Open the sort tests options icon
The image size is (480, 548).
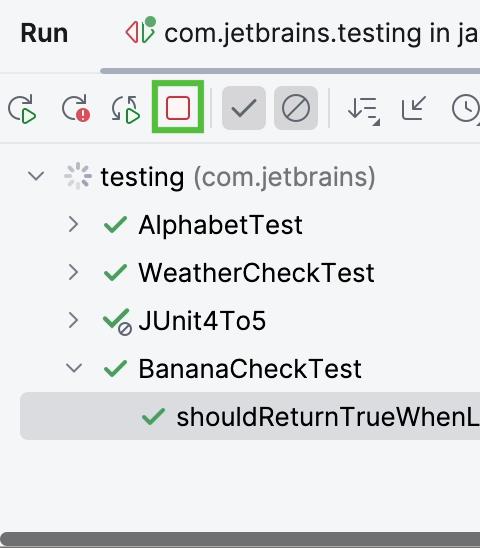tap(364, 110)
